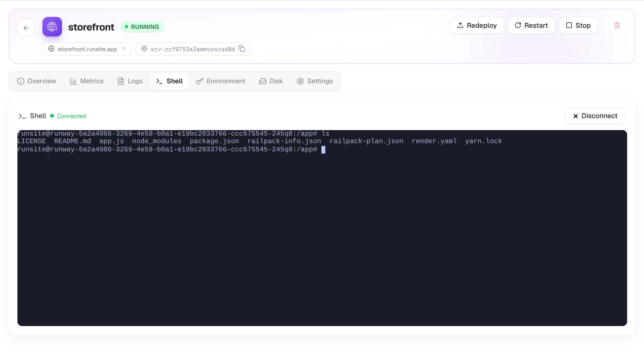Screen dimensions: 644x356
Task: Click the Connected status text
Action: point(71,116)
